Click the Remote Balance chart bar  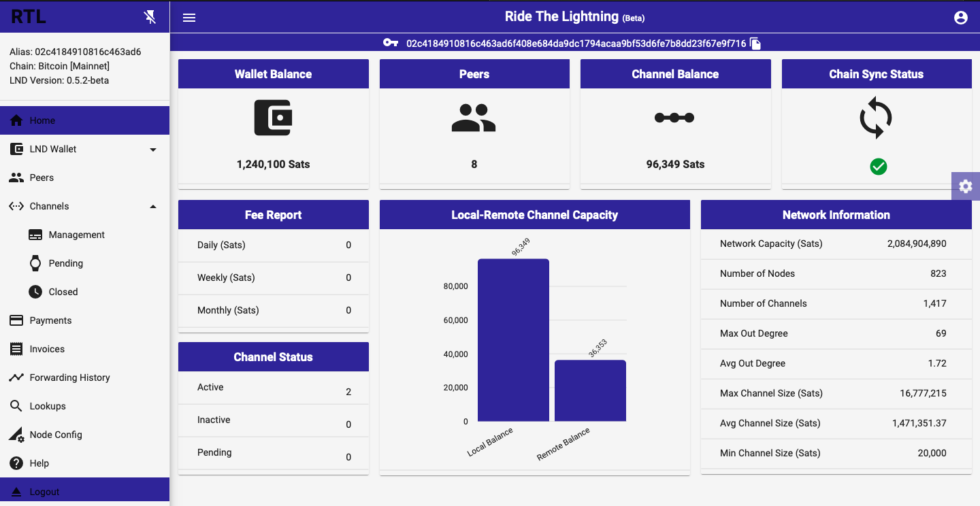coord(590,390)
